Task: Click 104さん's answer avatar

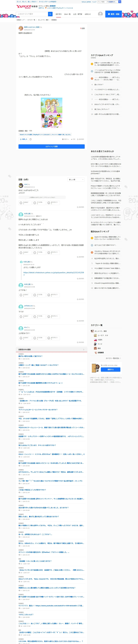Action: (21, 185)
